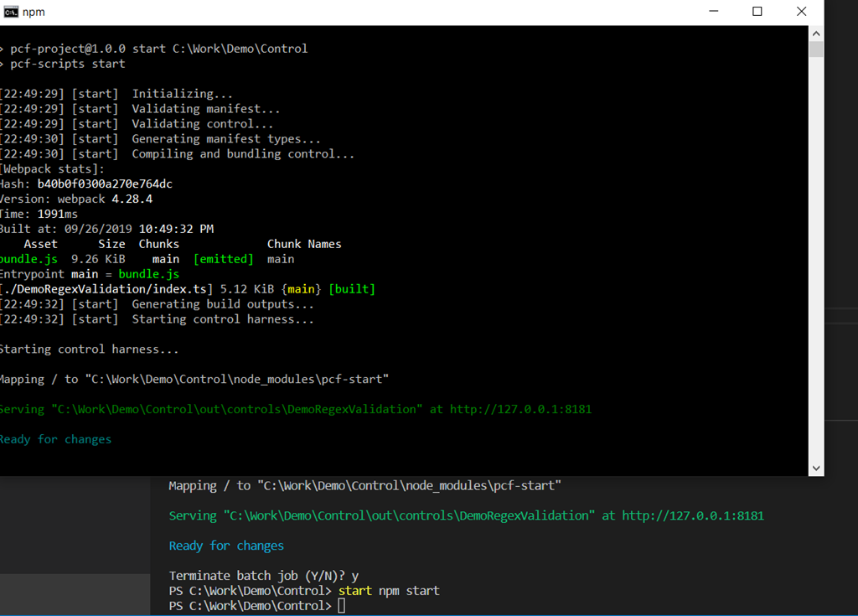Minimize the npm console window
This screenshot has width=858, height=616.
pos(713,12)
